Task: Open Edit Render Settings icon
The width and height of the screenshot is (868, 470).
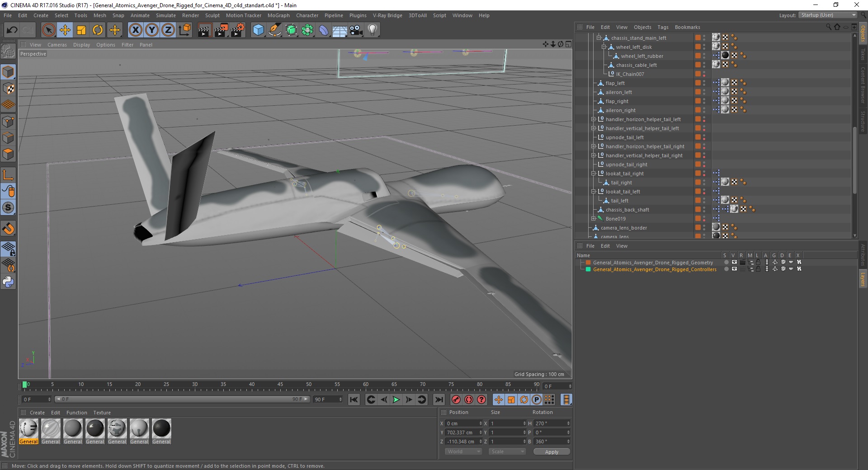Action: [x=237, y=30]
